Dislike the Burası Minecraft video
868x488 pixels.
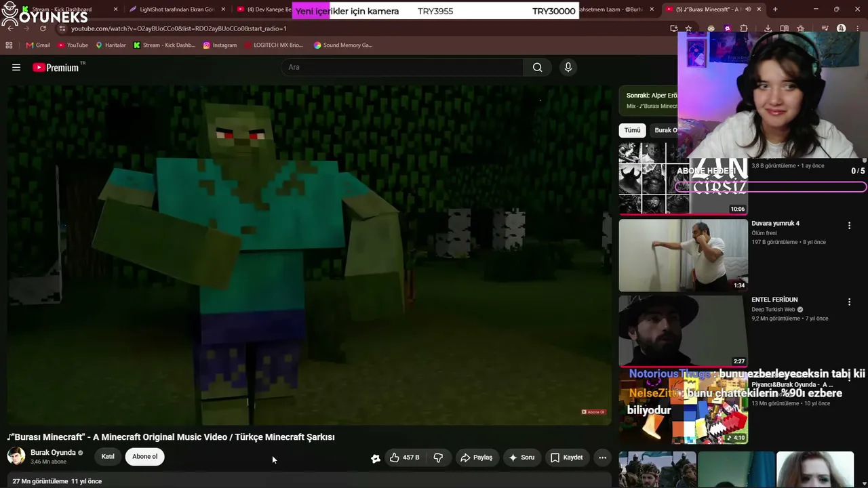[438, 457]
